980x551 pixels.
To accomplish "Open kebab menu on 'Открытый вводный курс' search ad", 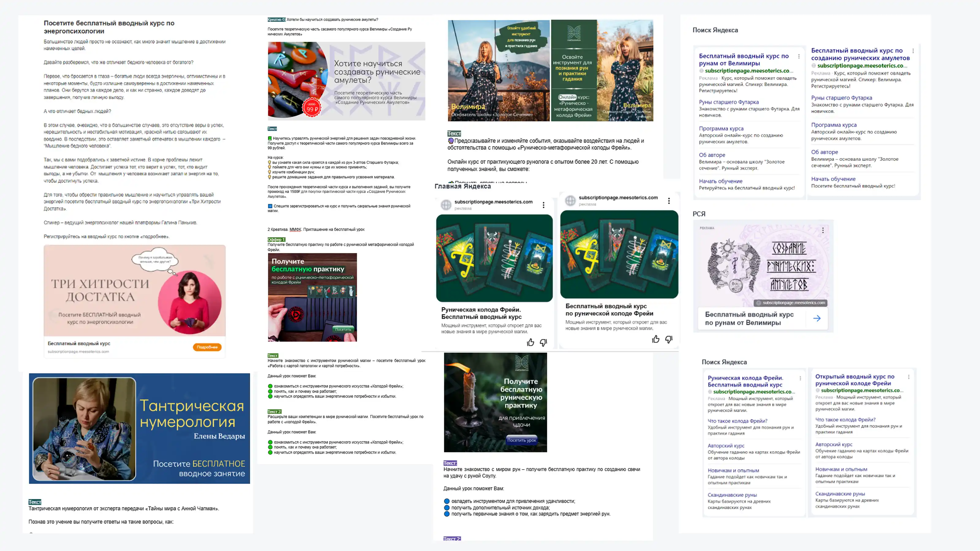I will pos(909,377).
